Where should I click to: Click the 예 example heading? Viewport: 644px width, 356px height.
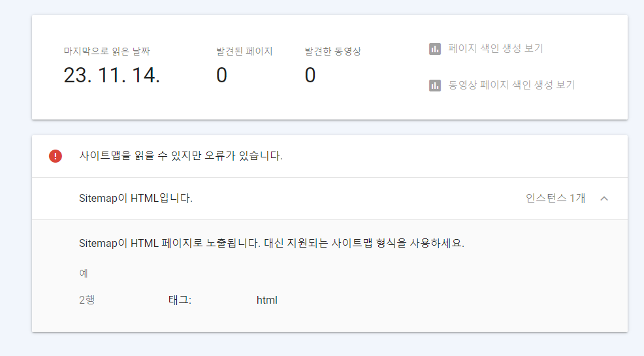point(84,273)
